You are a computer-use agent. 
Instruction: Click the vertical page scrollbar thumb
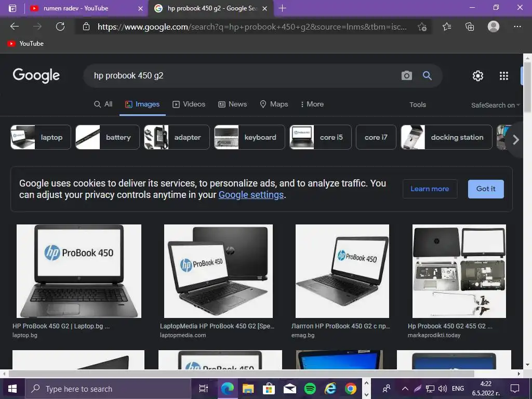[527, 87]
